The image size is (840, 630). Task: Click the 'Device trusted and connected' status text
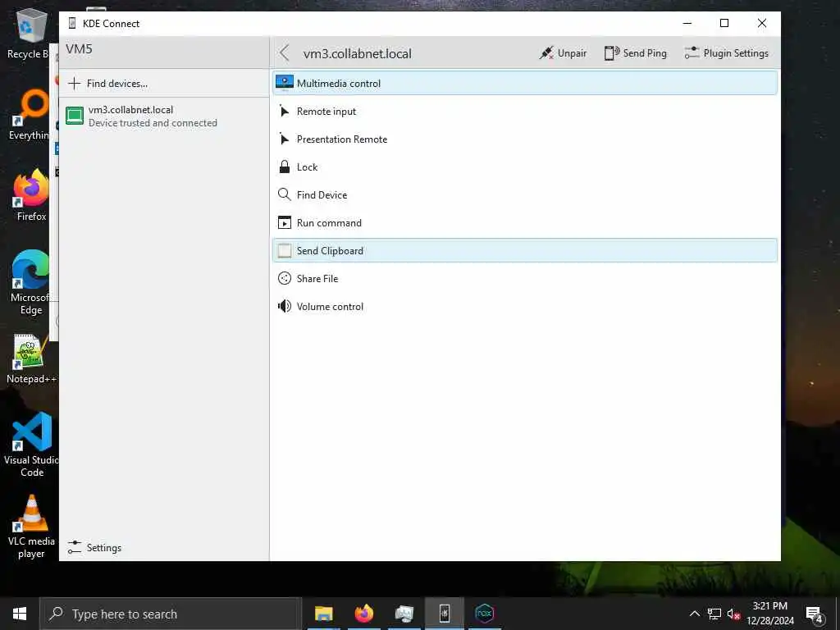pyautogui.click(x=153, y=123)
